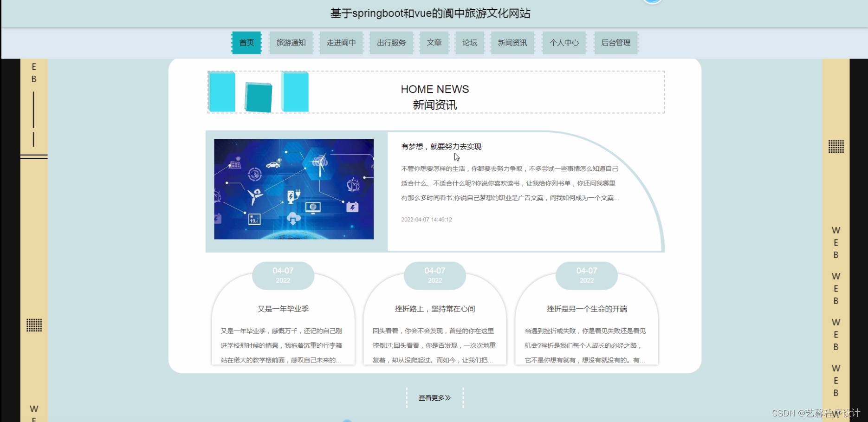This screenshot has width=868, height=422.
Task: Click the featured technology news thumbnail image
Action: (x=293, y=189)
